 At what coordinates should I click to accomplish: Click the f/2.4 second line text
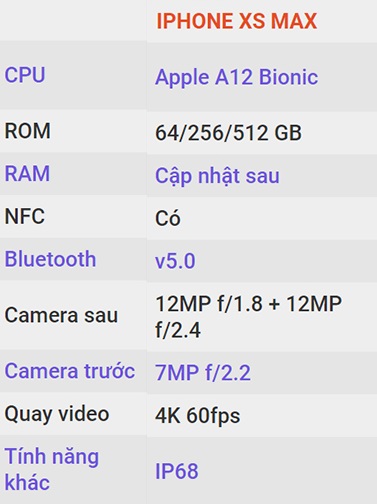point(178,331)
